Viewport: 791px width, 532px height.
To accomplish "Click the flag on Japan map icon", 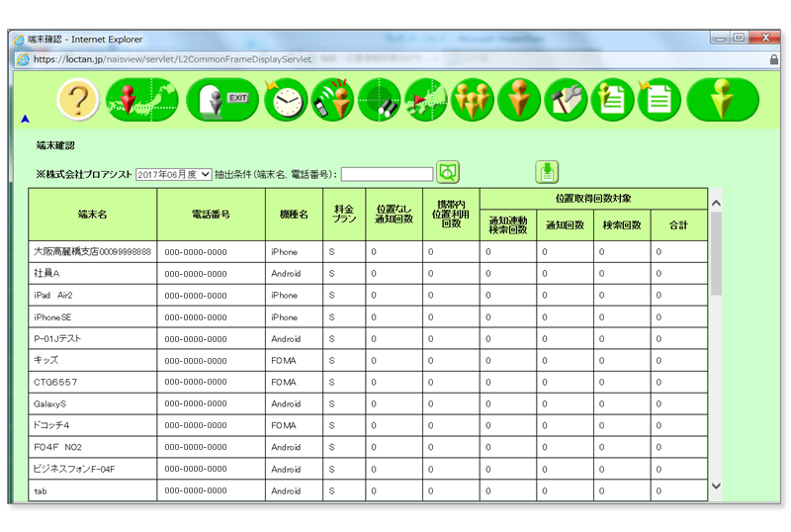I will (x=426, y=100).
